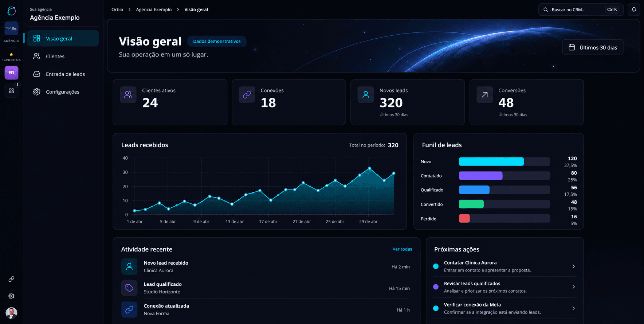Expand Contatar Clínica Aurora action chevron

(x=573, y=266)
